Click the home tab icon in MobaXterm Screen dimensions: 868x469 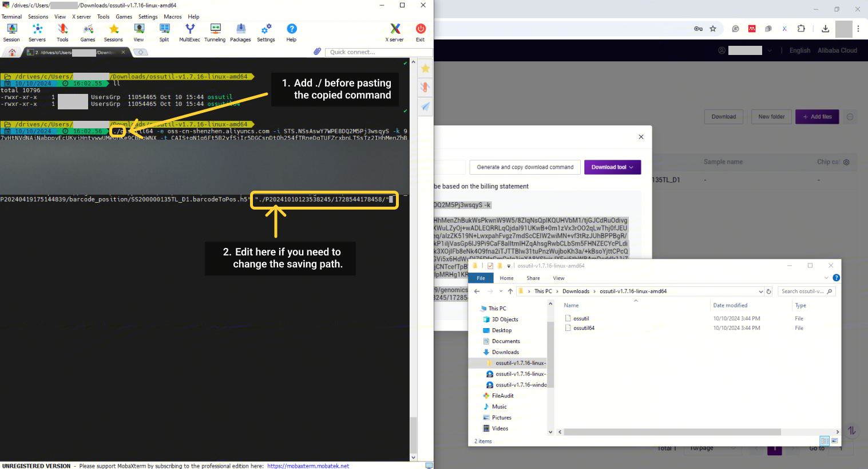12,52
